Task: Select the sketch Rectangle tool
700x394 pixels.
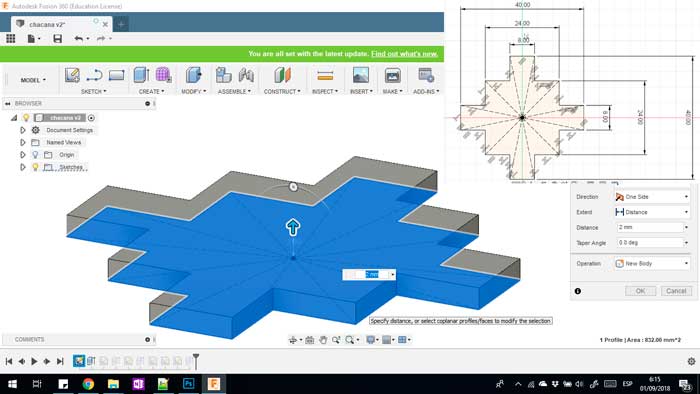Action: click(x=117, y=75)
